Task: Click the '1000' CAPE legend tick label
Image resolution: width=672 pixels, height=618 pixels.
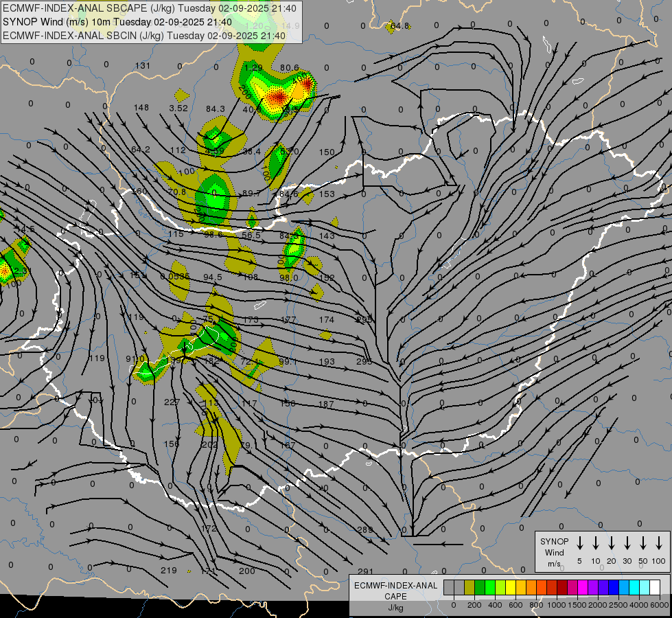Action: pos(557,605)
